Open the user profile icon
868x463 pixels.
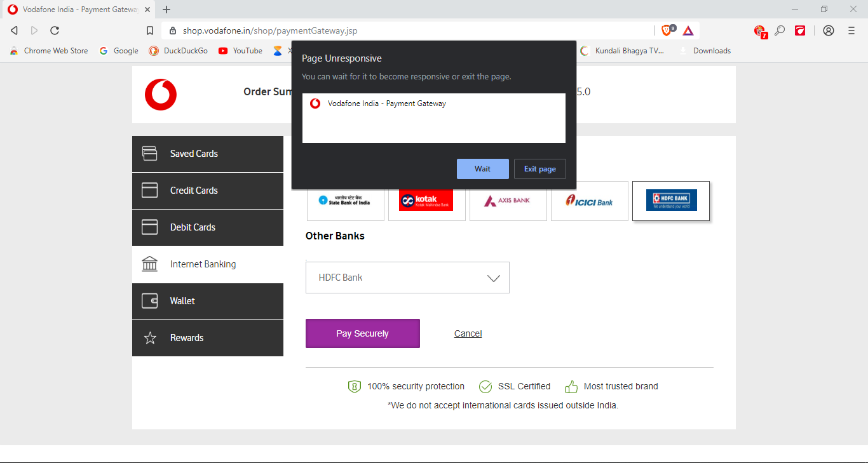coord(829,30)
